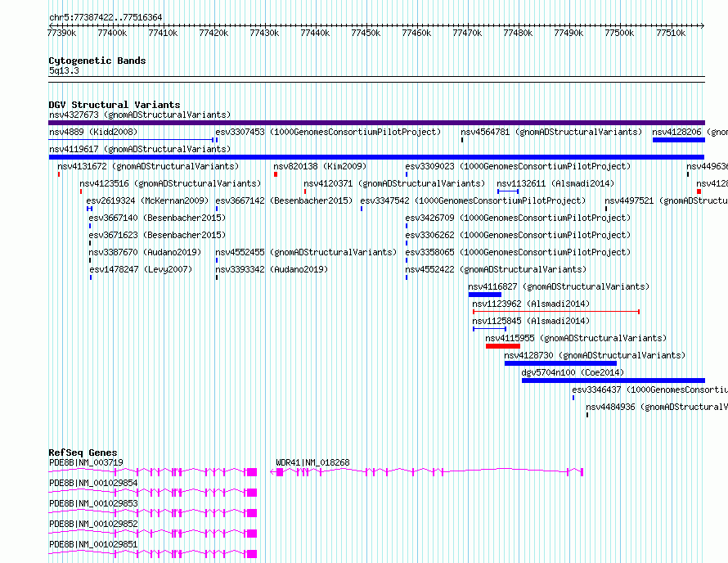
Task: Click the nsv4120371 variant label
Action: tap(394, 183)
